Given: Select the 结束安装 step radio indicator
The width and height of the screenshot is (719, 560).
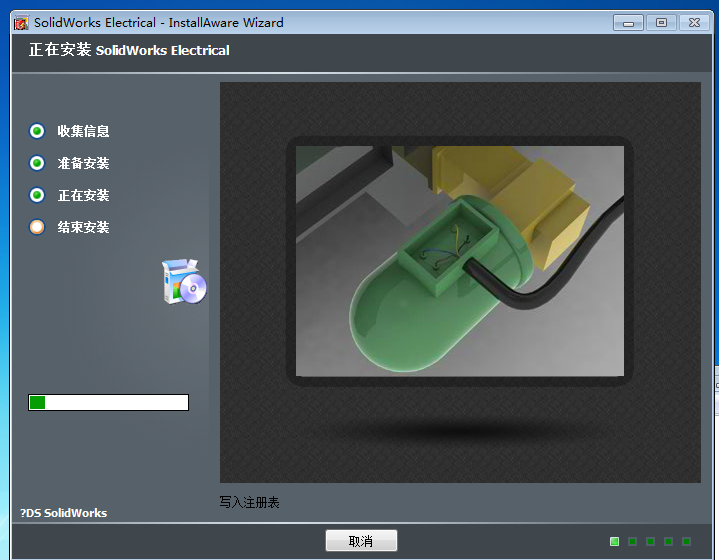Looking at the screenshot, I should point(37,227).
